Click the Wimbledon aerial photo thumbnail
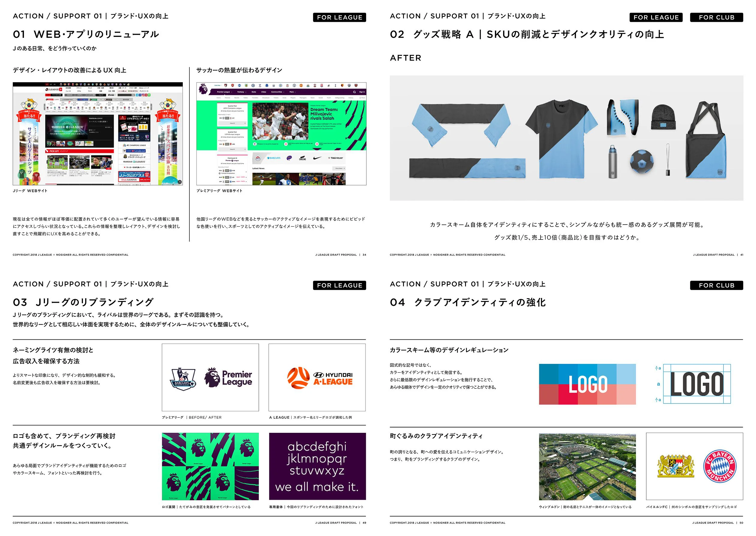This screenshot has height=536, width=756. [x=587, y=466]
